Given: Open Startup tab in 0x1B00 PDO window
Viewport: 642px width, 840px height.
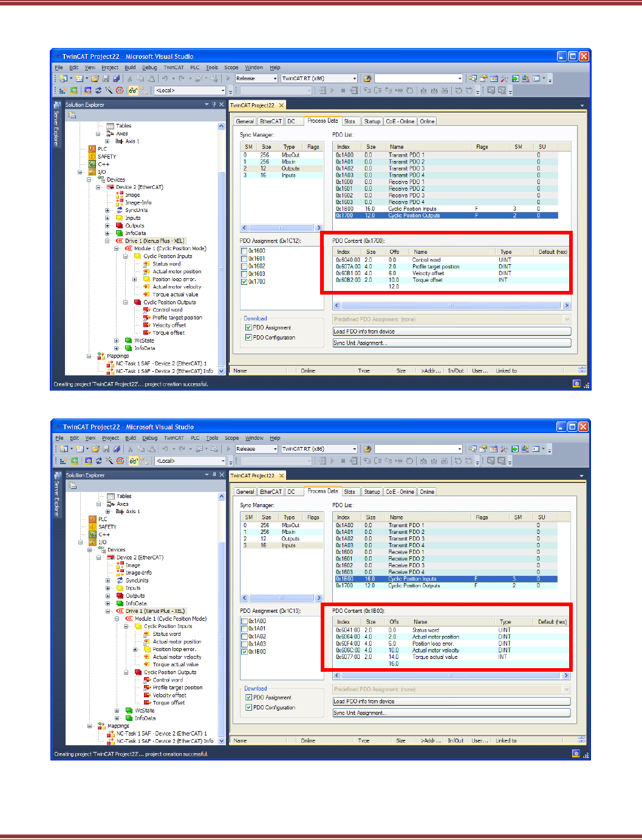Looking at the screenshot, I should click(x=372, y=492).
